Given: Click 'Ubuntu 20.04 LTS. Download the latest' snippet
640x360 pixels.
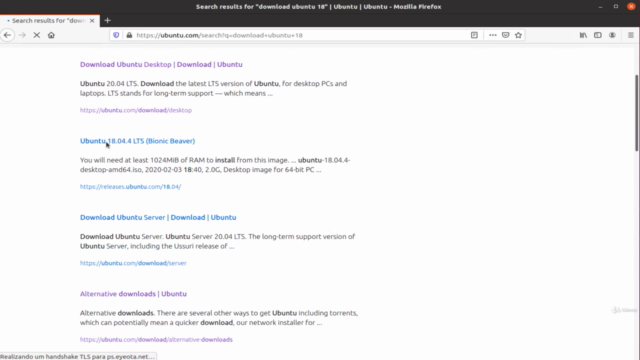Looking at the screenshot, I should (x=213, y=88).
